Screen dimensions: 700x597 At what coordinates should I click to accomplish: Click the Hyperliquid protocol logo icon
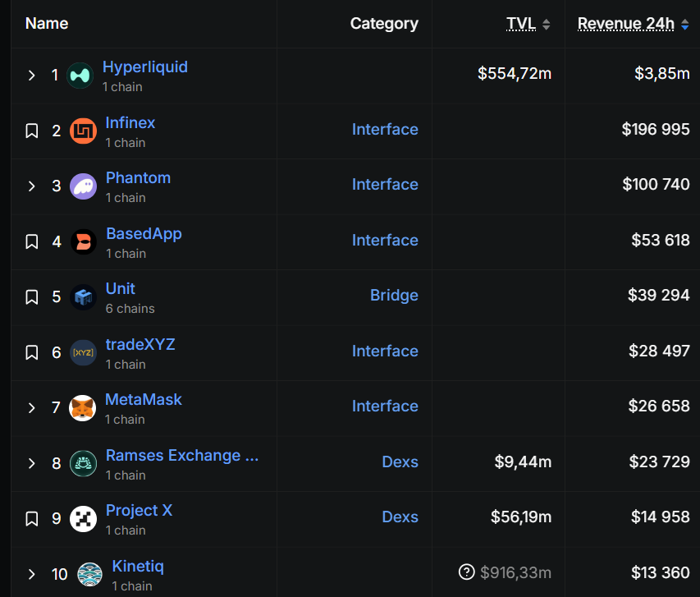tap(80, 76)
